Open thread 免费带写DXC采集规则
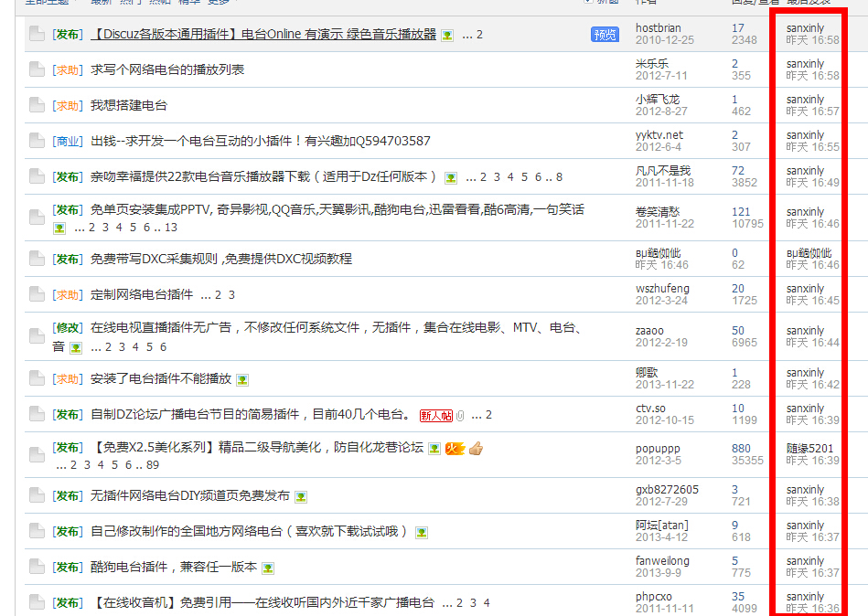 [220, 259]
